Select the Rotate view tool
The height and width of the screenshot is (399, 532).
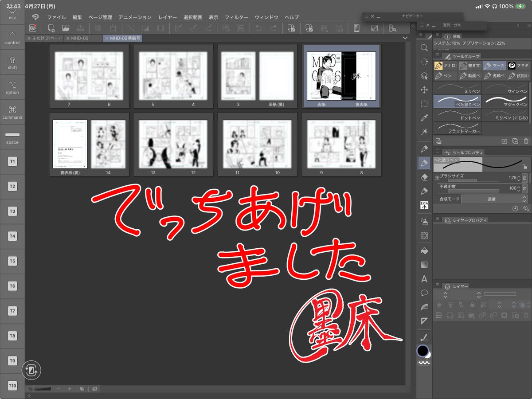424,62
